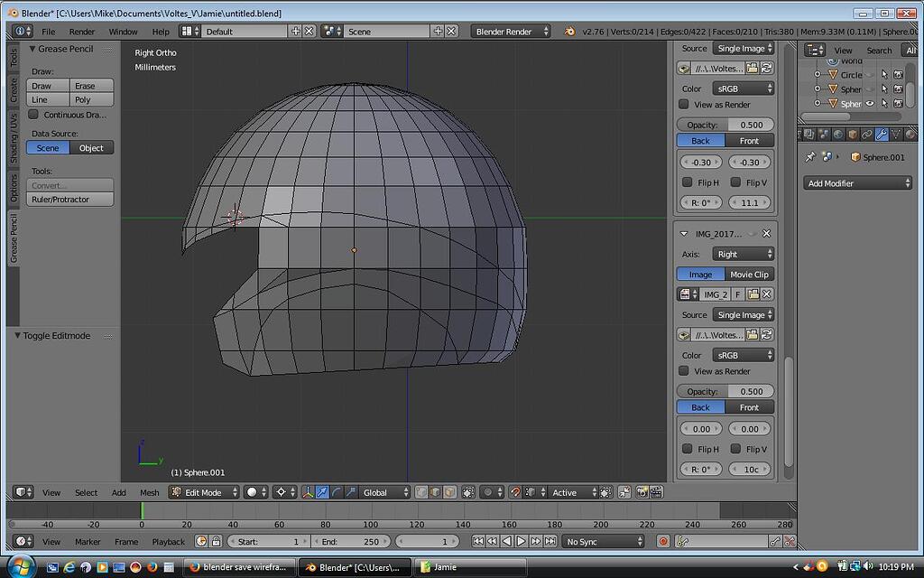Switch to vertex select mode
Viewport: 924px width, 578px height.
click(421, 492)
